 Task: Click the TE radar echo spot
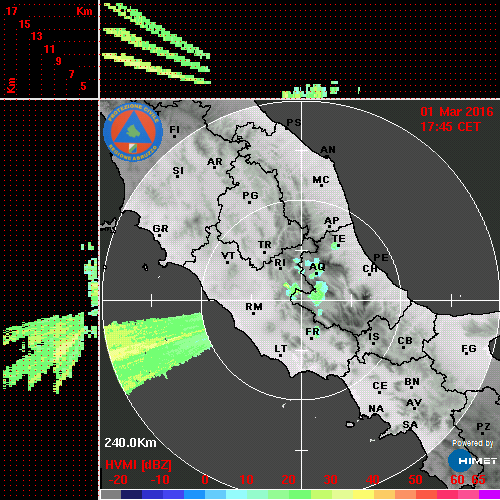pos(335,247)
